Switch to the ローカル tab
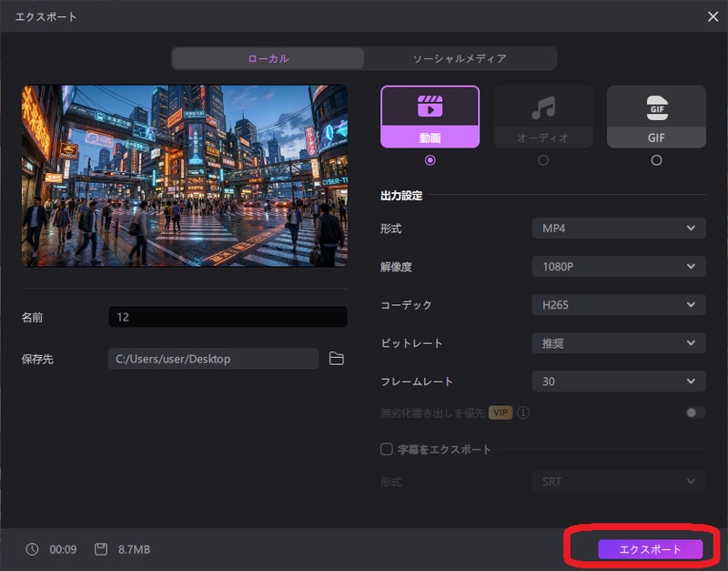The width and height of the screenshot is (728, 571). (268, 58)
